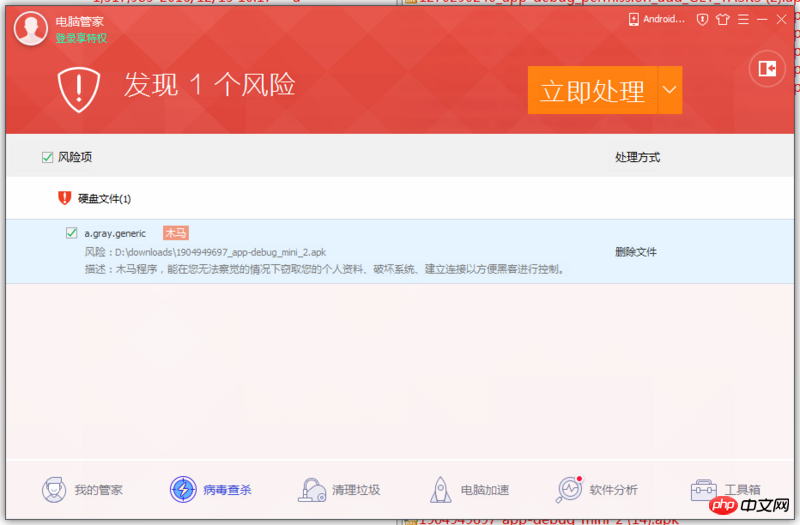Click the 处理方式 column header

pyautogui.click(x=637, y=157)
